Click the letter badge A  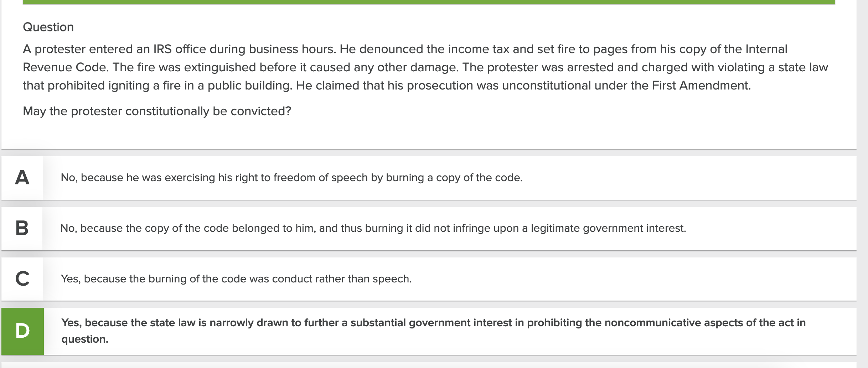22,177
